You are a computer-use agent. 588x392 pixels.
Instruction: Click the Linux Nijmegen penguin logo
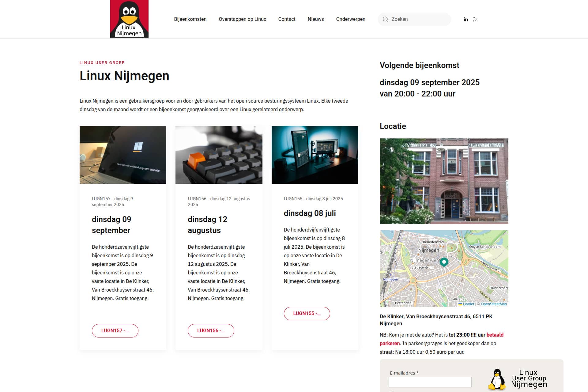[129, 19]
